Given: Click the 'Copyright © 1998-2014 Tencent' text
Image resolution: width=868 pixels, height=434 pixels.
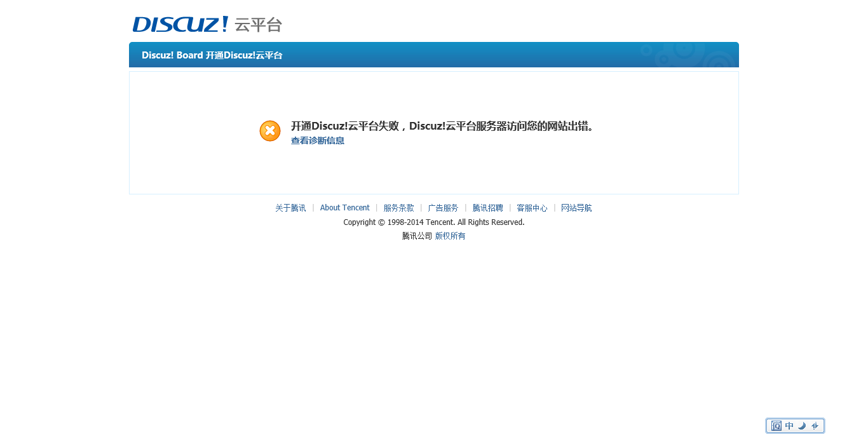Looking at the screenshot, I should pyautogui.click(x=399, y=222).
